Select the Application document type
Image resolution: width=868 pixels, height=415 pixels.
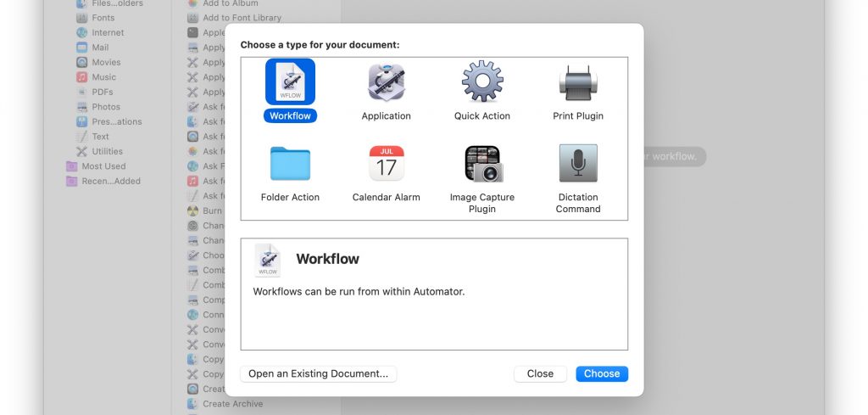386,90
